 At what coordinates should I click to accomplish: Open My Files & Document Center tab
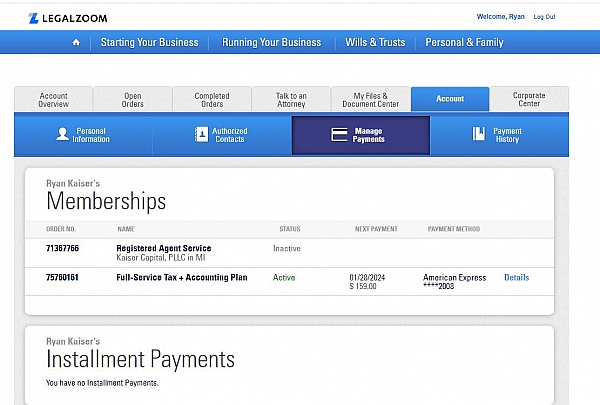(370, 99)
